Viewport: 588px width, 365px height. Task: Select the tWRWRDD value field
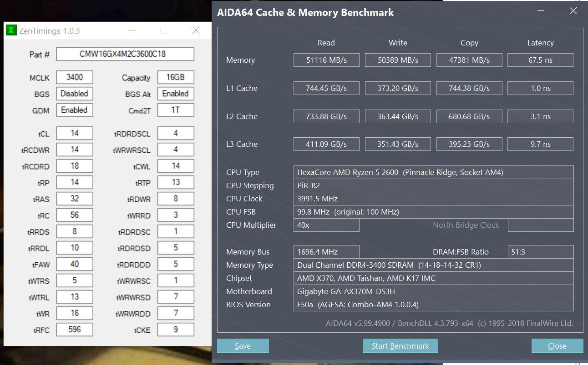pyautogui.click(x=176, y=313)
